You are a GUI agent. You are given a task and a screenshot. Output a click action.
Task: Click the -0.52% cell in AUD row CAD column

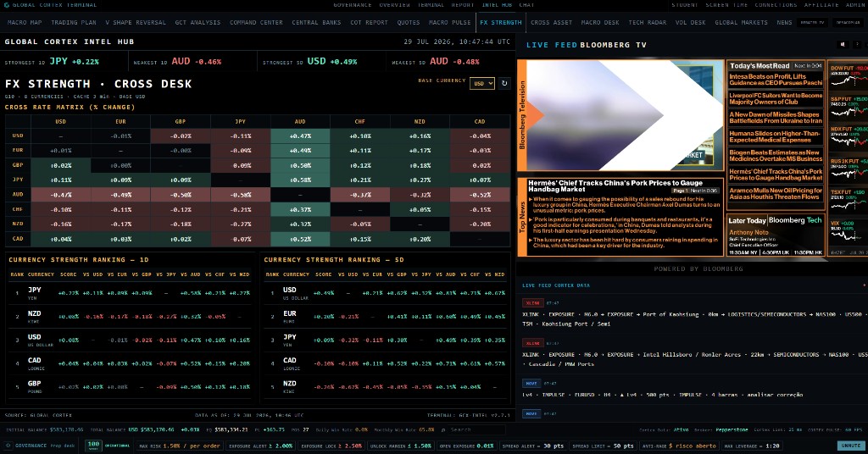pyautogui.click(x=480, y=195)
